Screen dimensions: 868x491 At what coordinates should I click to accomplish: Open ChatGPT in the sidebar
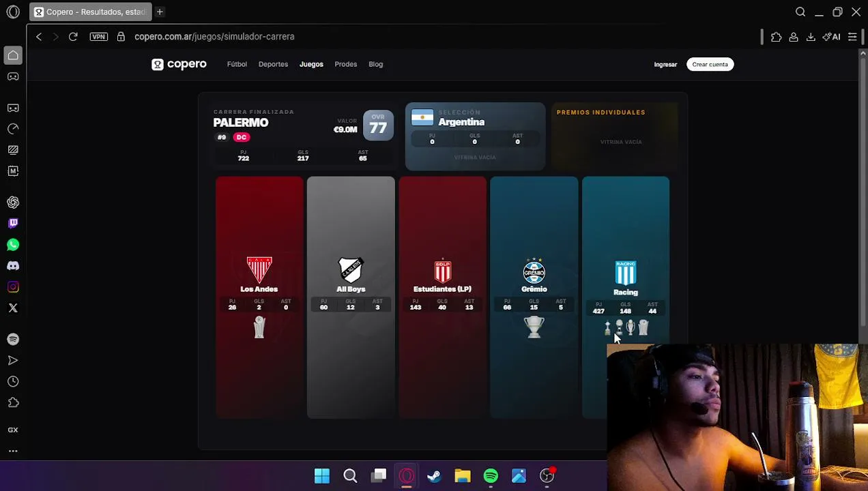point(13,203)
